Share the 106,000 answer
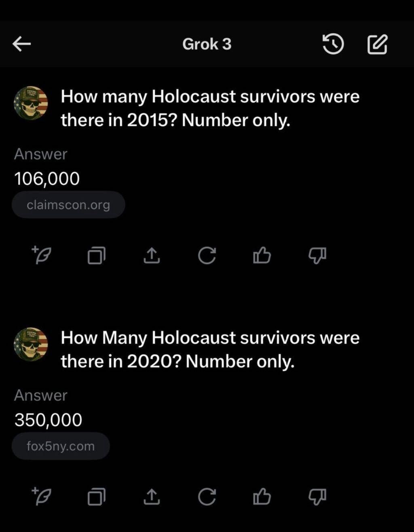414x532 pixels. [152, 255]
